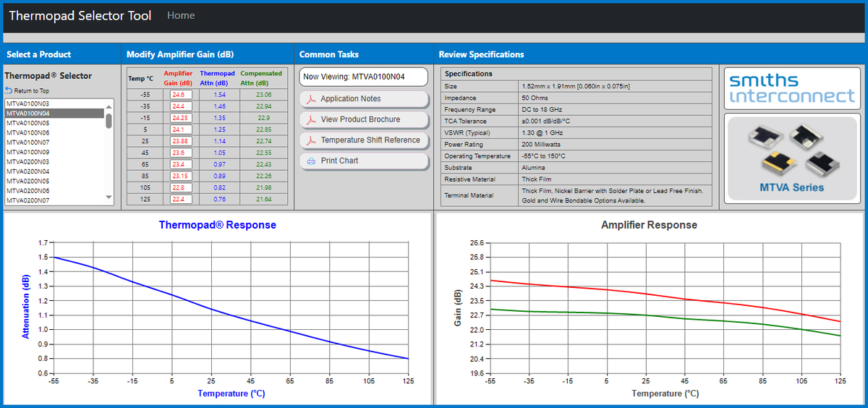Edit amplifier gain field for 5 °C
Screen dimensions: 868x408
click(x=179, y=129)
